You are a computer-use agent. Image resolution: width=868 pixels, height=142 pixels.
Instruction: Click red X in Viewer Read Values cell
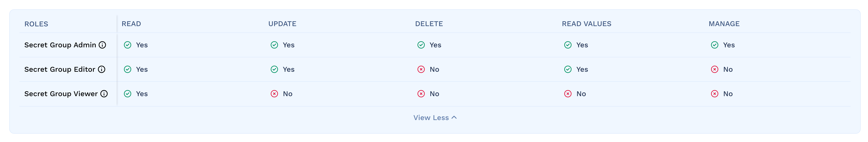(x=568, y=94)
